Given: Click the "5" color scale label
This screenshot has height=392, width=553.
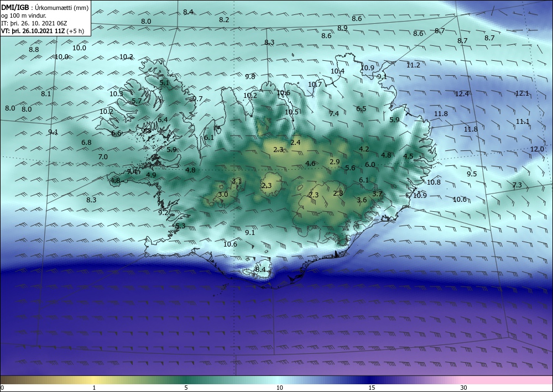Looking at the screenshot, I should pos(186,388).
